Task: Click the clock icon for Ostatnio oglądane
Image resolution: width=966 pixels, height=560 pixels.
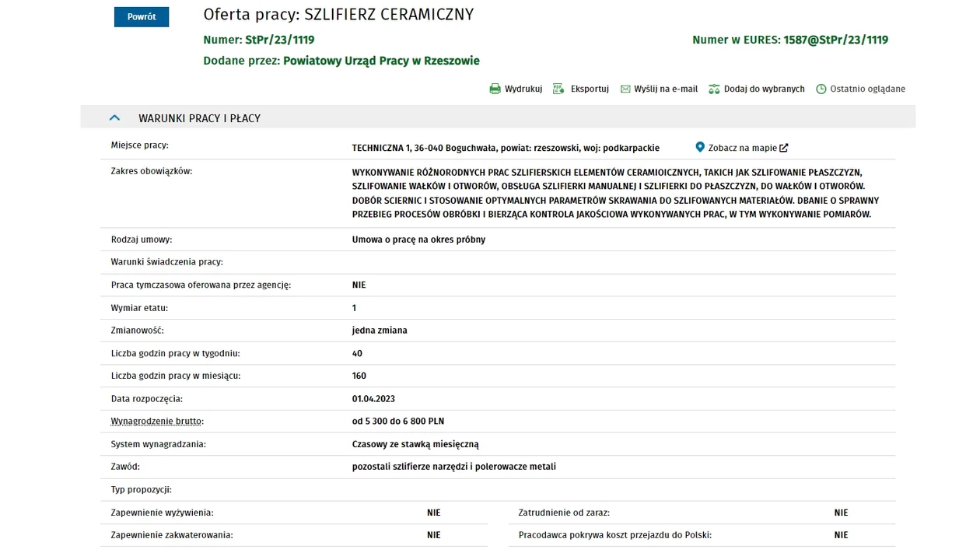Action: 821,89
